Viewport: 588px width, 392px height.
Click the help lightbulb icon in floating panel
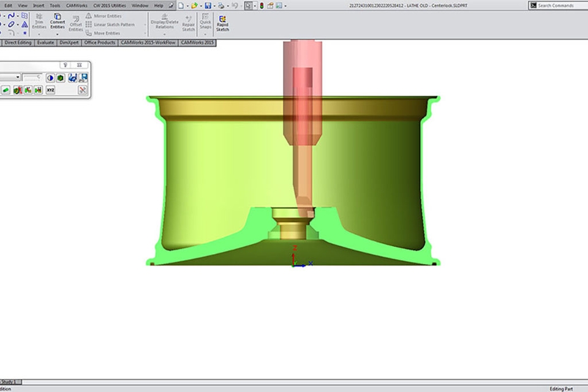tap(64, 64)
